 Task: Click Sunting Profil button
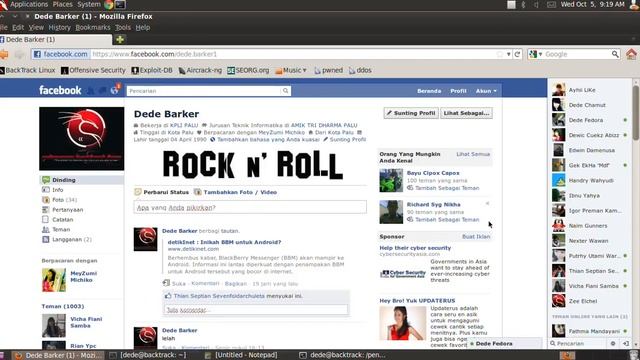coord(411,113)
